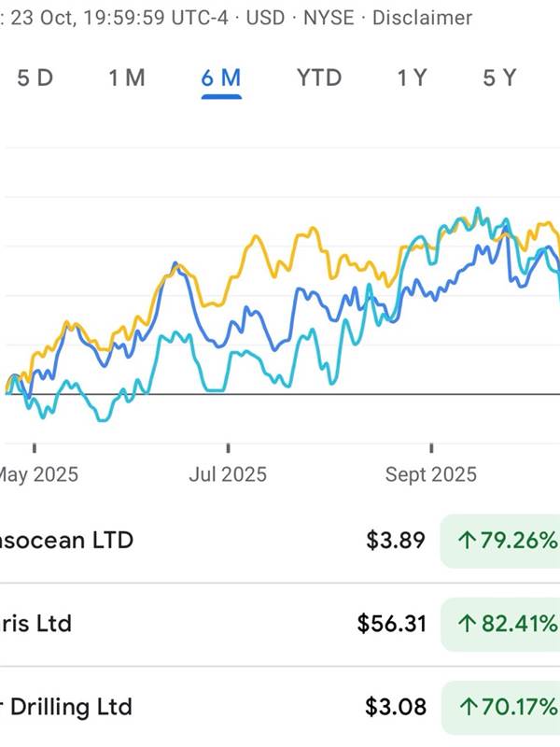
Task: Select the 1 M range tab
Action: coord(127,78)
